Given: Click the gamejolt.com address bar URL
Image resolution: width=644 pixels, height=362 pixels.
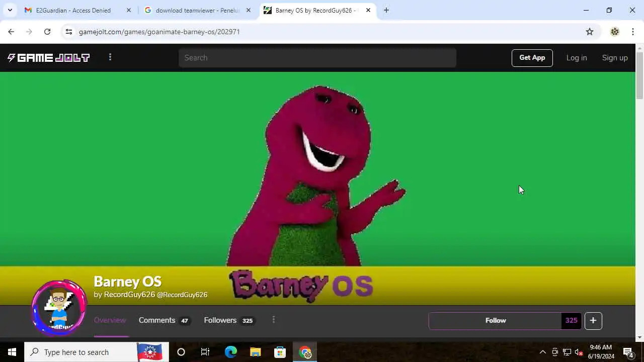Looking at the screenshot, I should click(159, 32).
